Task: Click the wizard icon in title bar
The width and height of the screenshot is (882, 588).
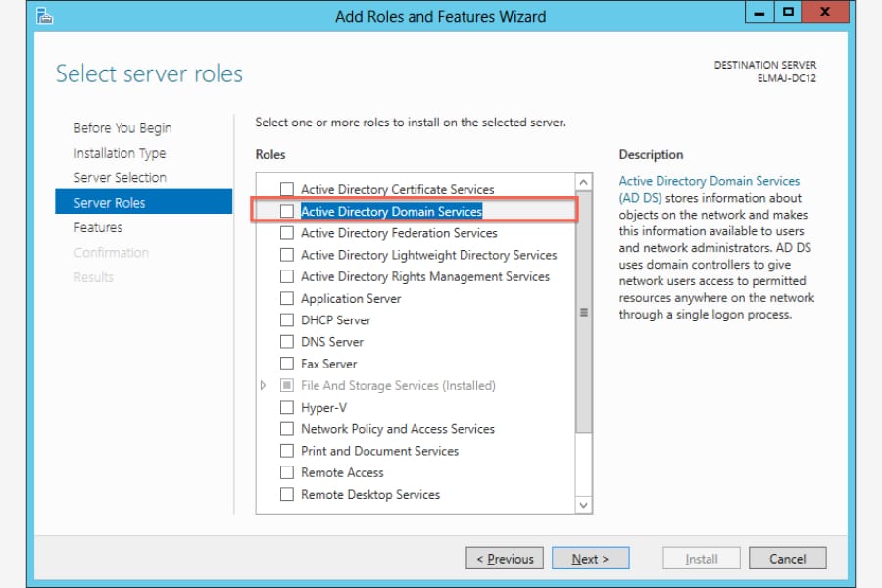Action: coord(44,16)
